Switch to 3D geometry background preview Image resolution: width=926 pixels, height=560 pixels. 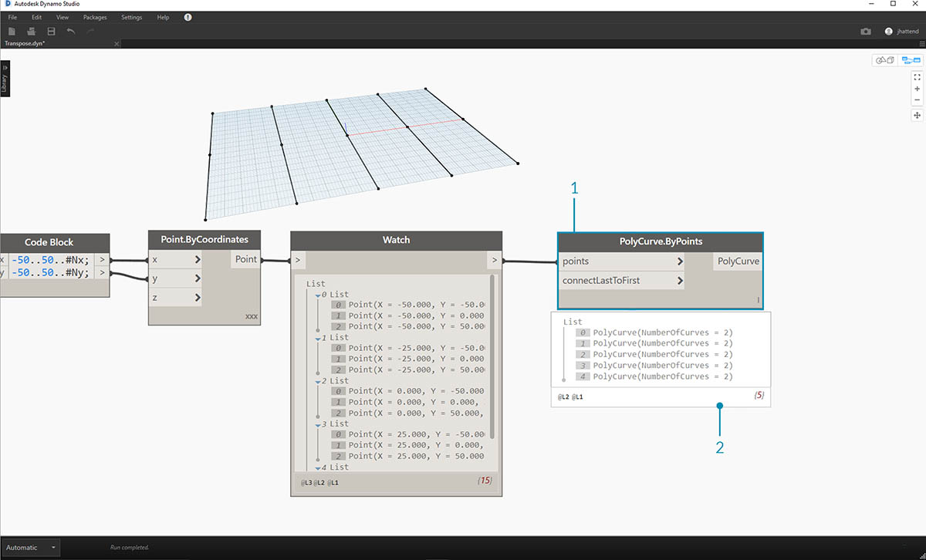pos(884,60)
